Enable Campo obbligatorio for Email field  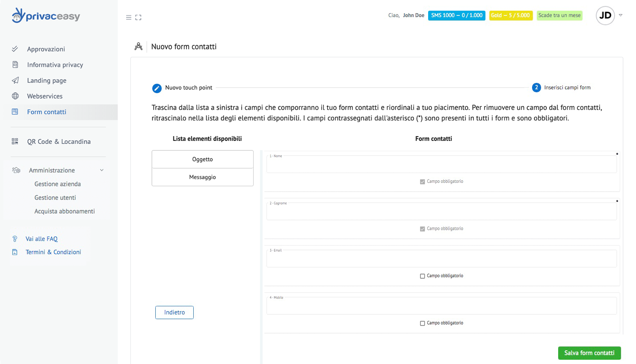(423, 276)
